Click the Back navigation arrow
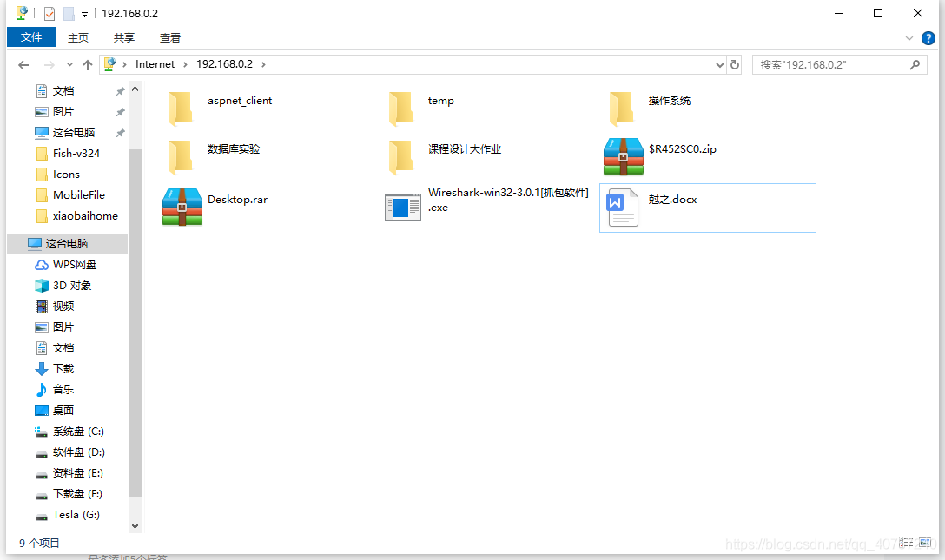 point(23,65)
